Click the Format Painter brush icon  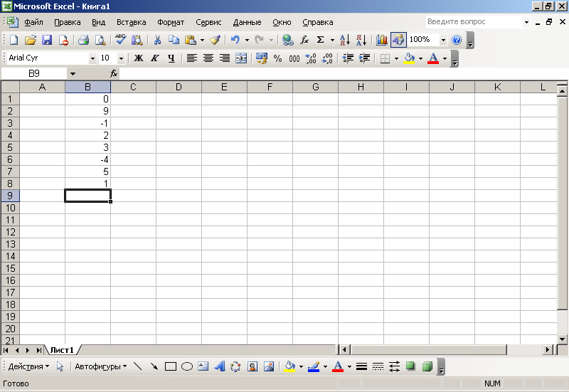(x=215, y=41)
